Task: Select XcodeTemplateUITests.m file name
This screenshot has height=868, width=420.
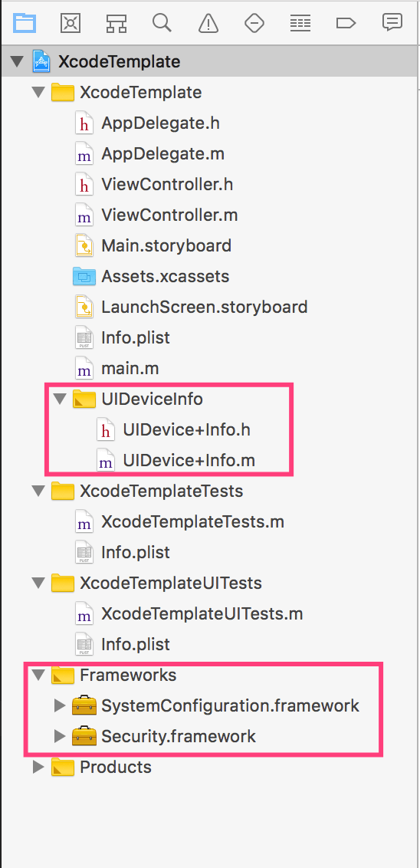Action: pos(202,613)
